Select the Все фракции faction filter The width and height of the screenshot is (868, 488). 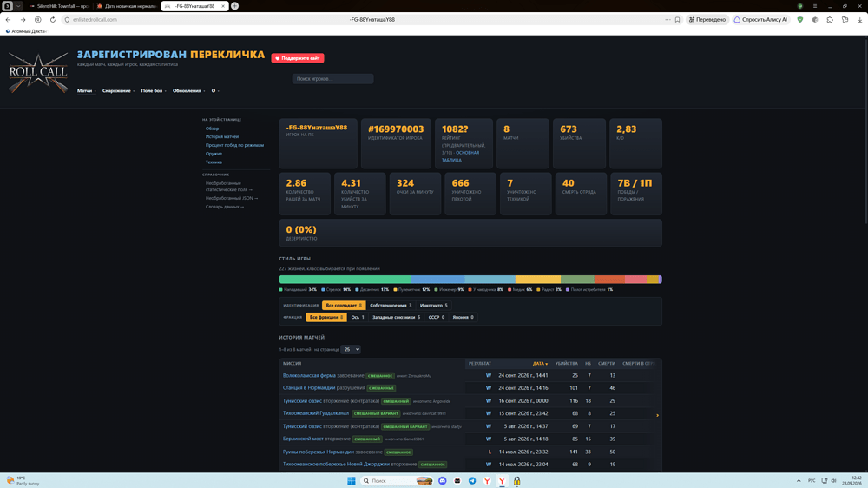(326, 318)
